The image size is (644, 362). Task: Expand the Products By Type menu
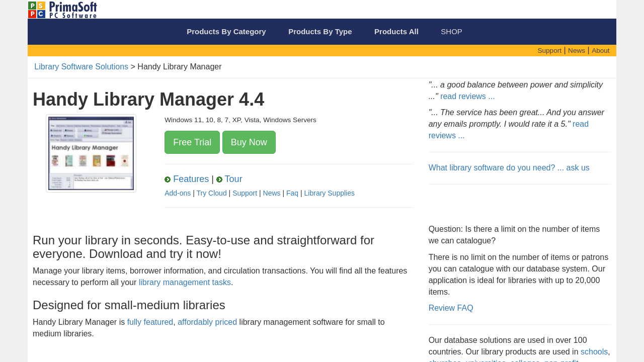(x=320, y=32)
